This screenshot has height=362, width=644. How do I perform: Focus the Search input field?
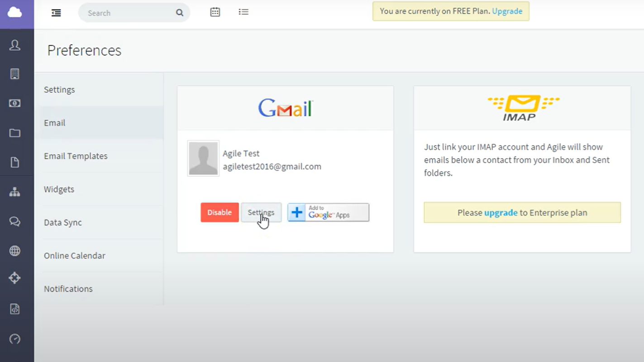pyautogui.click(x=134, y=13)
